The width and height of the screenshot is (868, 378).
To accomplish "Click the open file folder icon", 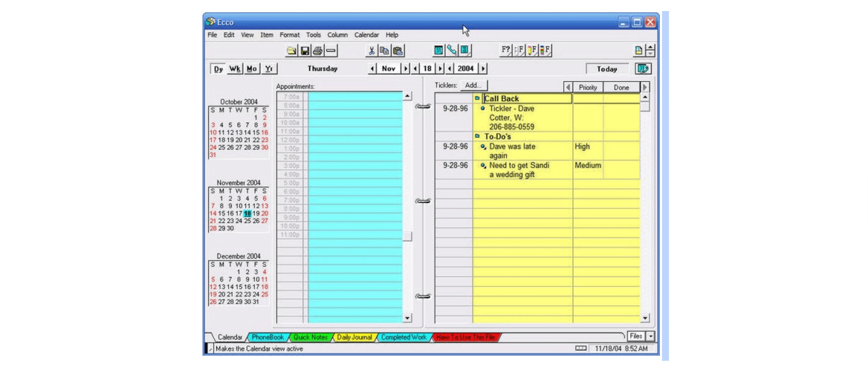I will point(291,51).
